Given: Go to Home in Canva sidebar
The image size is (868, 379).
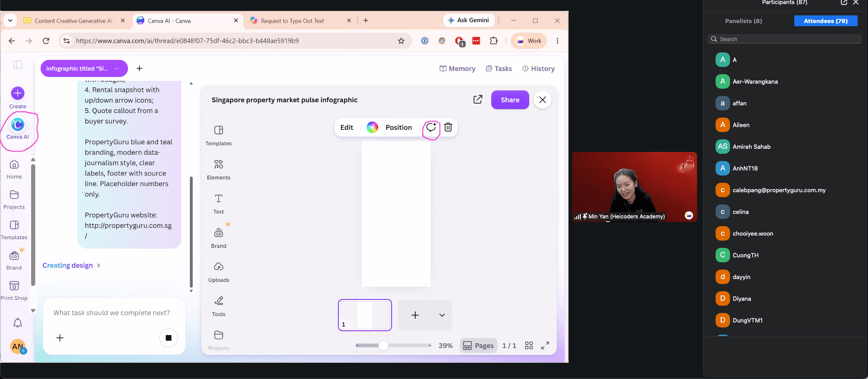Looking at the screenshot, I should click(x=14, y=169).
